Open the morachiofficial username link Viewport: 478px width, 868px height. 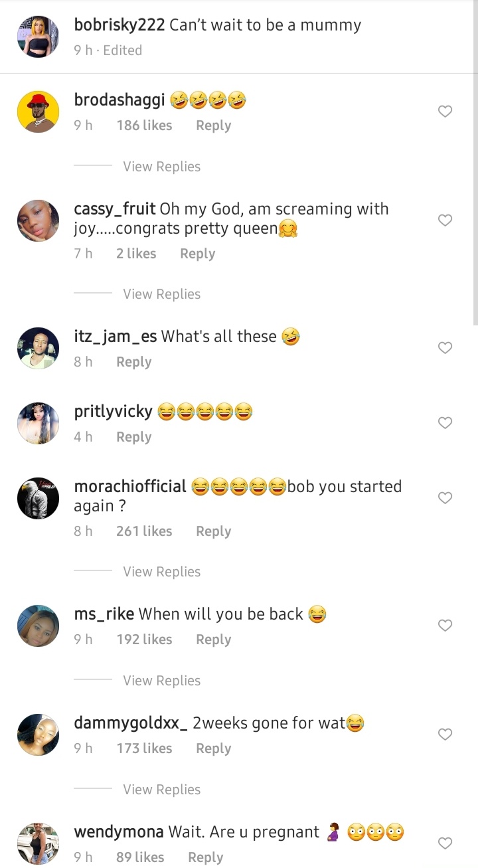[130, 486]
